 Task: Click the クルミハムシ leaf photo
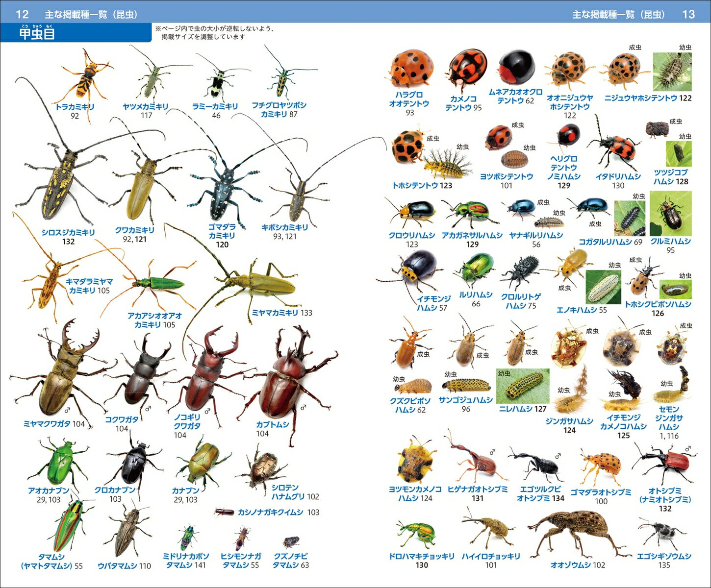(670, 214)
